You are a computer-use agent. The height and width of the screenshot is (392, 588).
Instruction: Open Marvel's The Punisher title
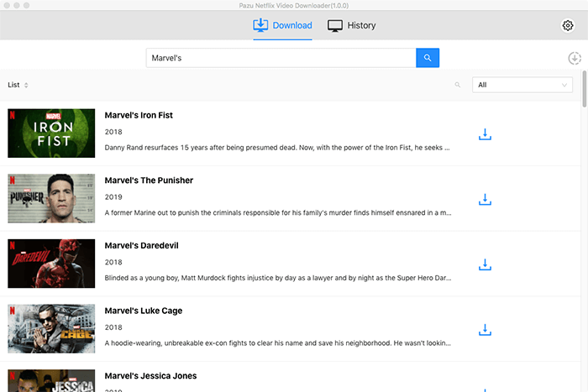point(149,180)
